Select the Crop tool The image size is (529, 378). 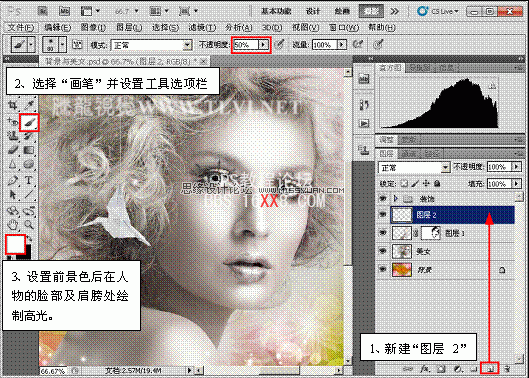pos(12,106)
